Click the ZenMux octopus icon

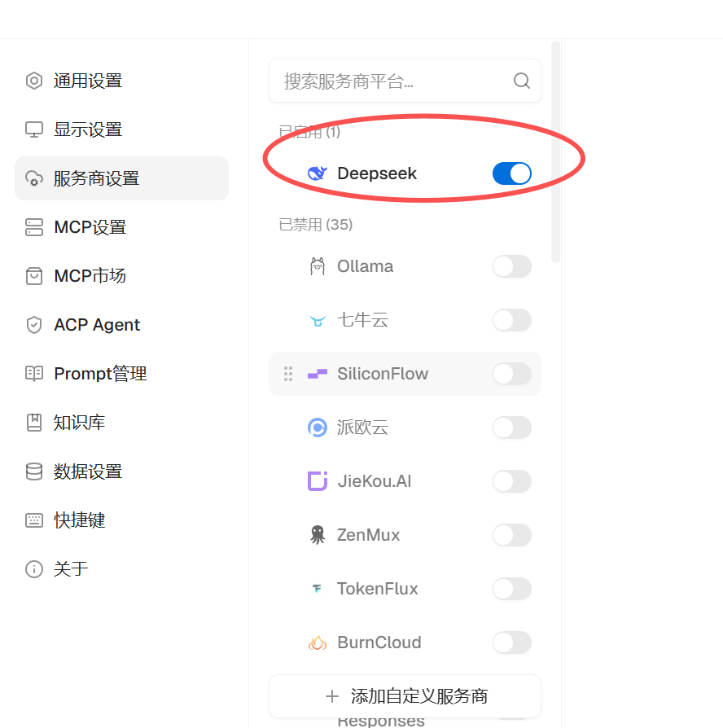click(318, 535)
